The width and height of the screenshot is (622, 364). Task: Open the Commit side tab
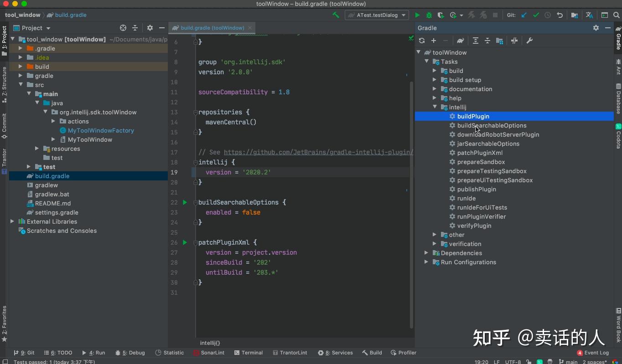[4, 126]
